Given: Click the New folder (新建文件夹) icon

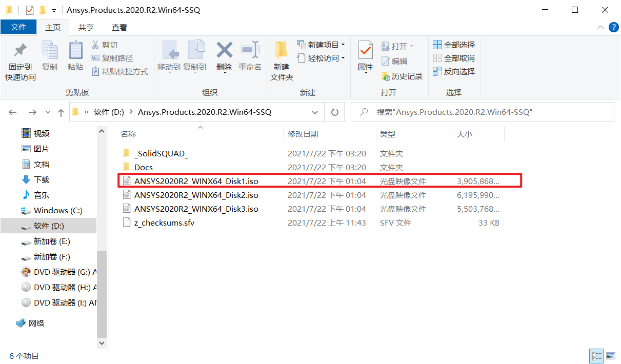Looking at the screenshot, I should pos(282,50).
